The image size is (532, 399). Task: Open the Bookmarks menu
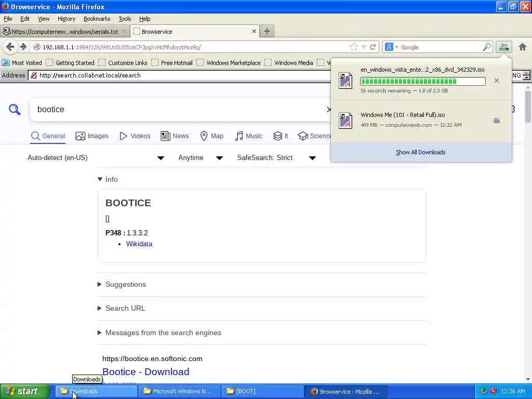tap(97, 19)
